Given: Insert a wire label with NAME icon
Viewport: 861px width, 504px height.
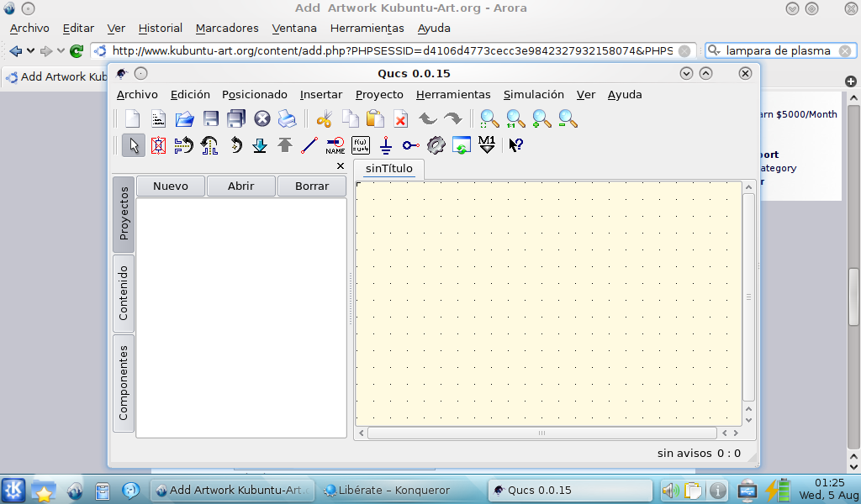Looking at the screenshot, I should 335,145.
